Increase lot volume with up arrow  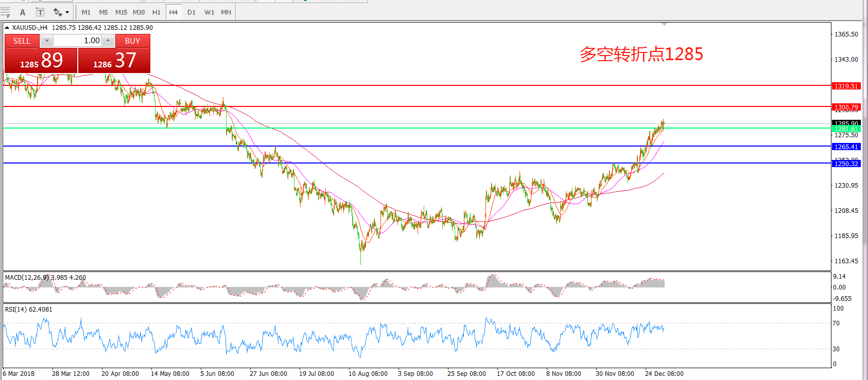(108, 41)
